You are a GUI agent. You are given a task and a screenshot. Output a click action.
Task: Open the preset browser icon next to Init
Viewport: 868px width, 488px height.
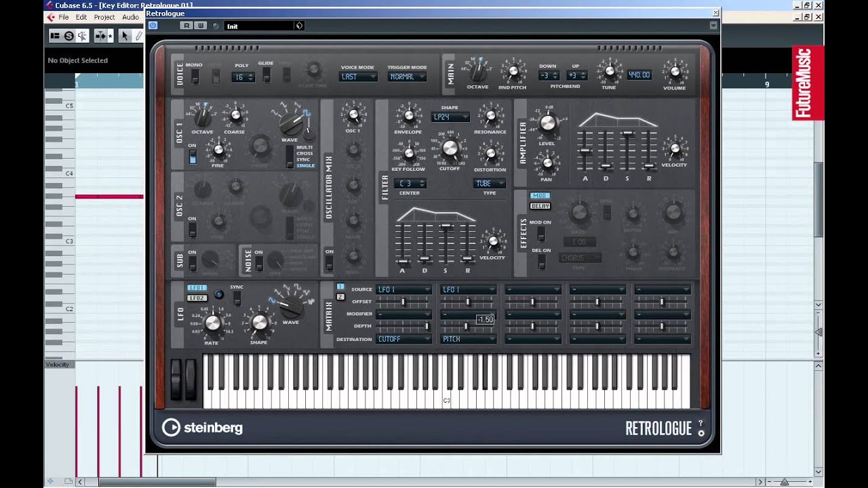[x=299, y=26]
